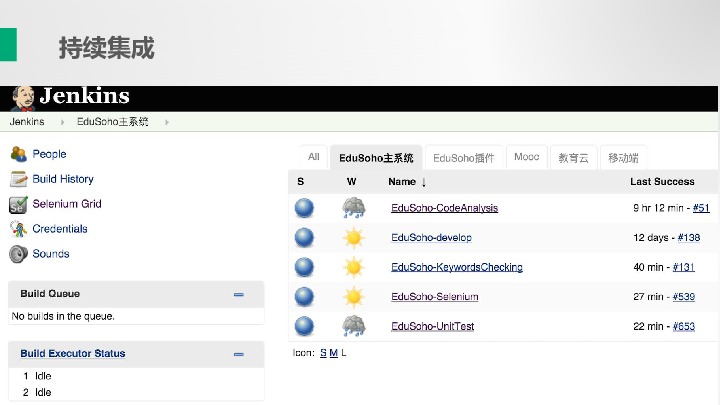Screen dimensions: 720x405
Task: Open the Credentials link
Action: point(60,228)
